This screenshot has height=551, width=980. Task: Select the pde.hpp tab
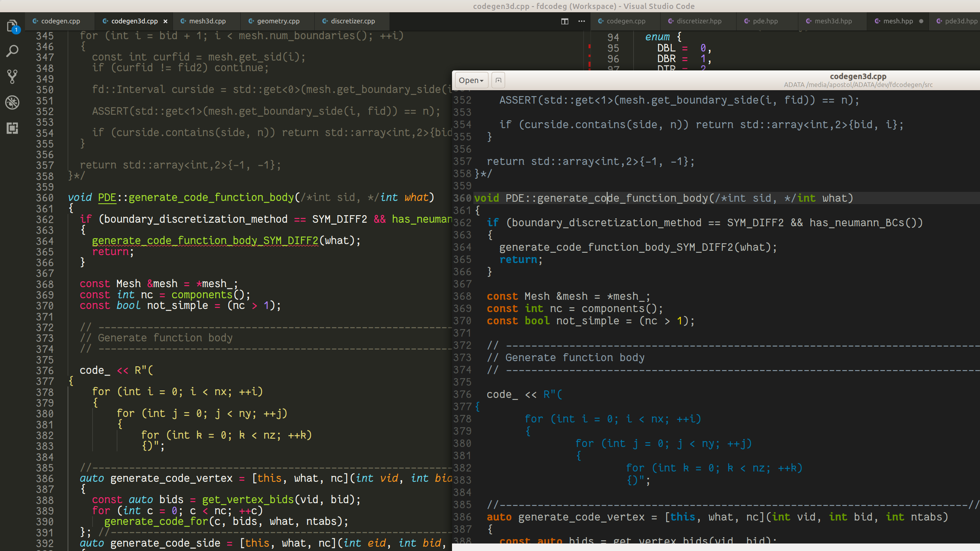point(765,21)
